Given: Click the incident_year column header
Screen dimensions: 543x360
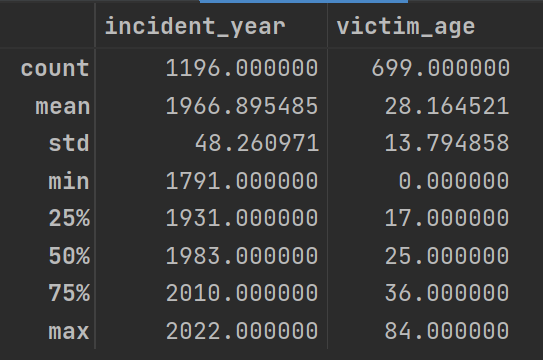Looking at the screenshot, I should point(195,27).
